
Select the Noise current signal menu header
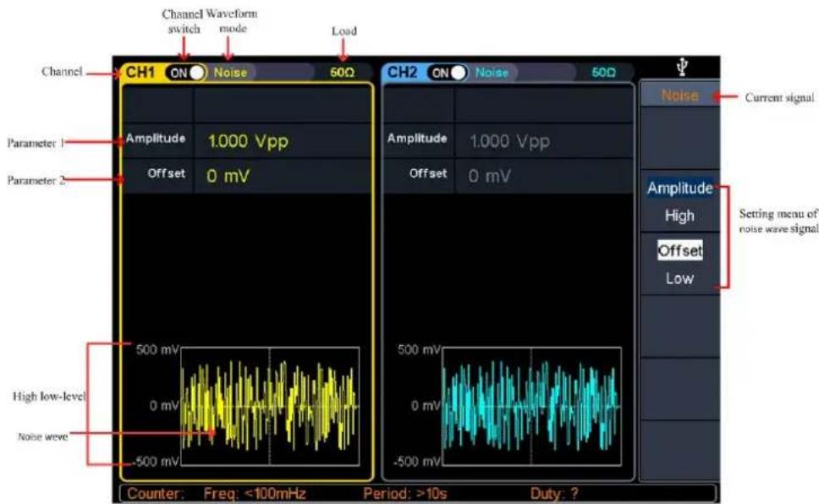click(x=679, y=96)
